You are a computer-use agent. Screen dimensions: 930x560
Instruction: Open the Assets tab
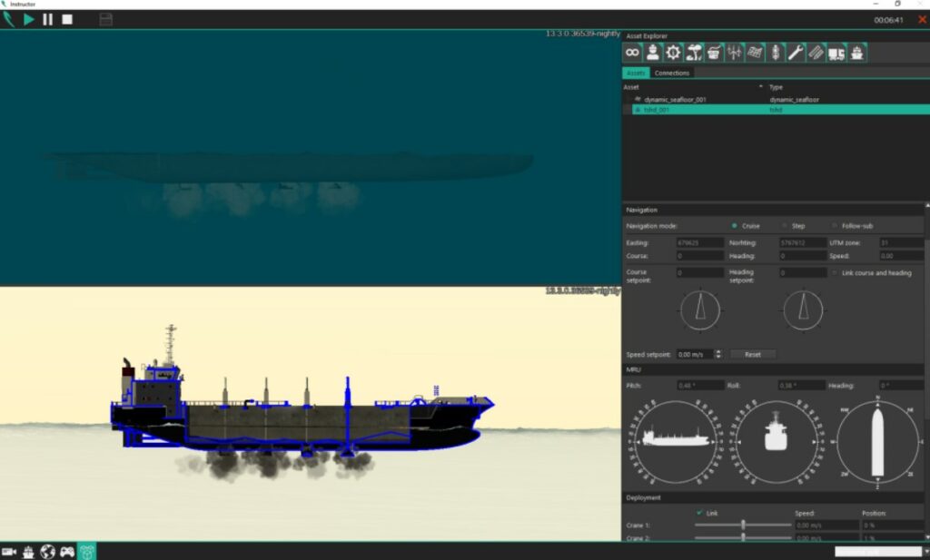636,73
